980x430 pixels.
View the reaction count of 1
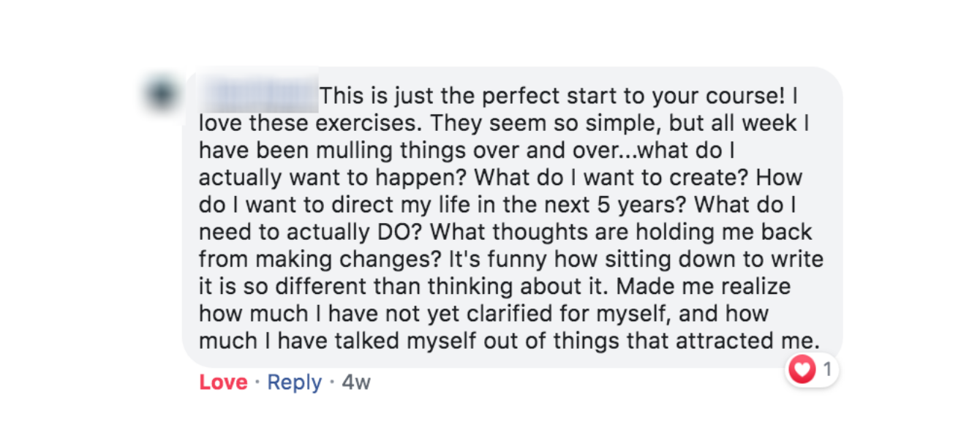click(x=827, y=370)
